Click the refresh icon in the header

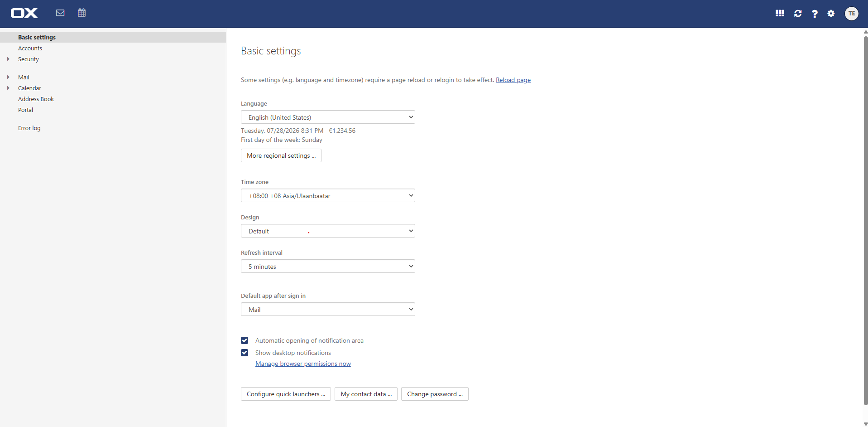click(x=798, y=14)
